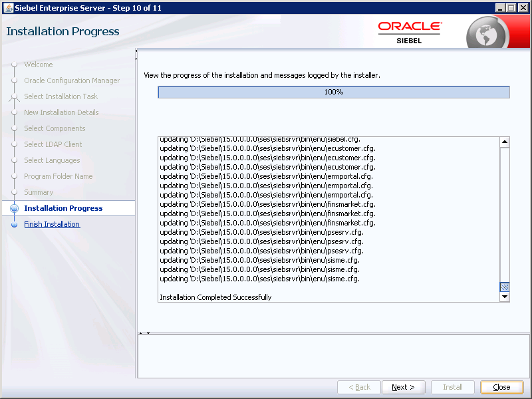Select the Oracle Configuration Manager step
Image resolution: width=532 pixels, height=399 pixels.
[72, 80]
